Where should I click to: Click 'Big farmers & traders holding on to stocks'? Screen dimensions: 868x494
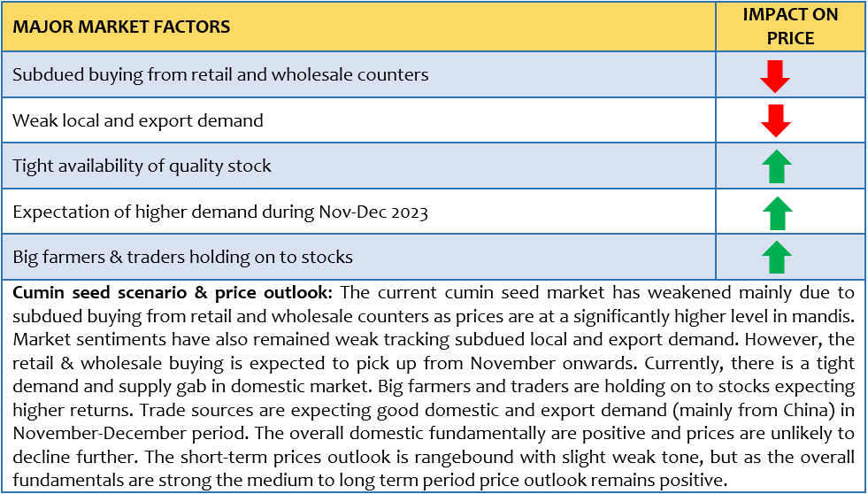[182, 257]
